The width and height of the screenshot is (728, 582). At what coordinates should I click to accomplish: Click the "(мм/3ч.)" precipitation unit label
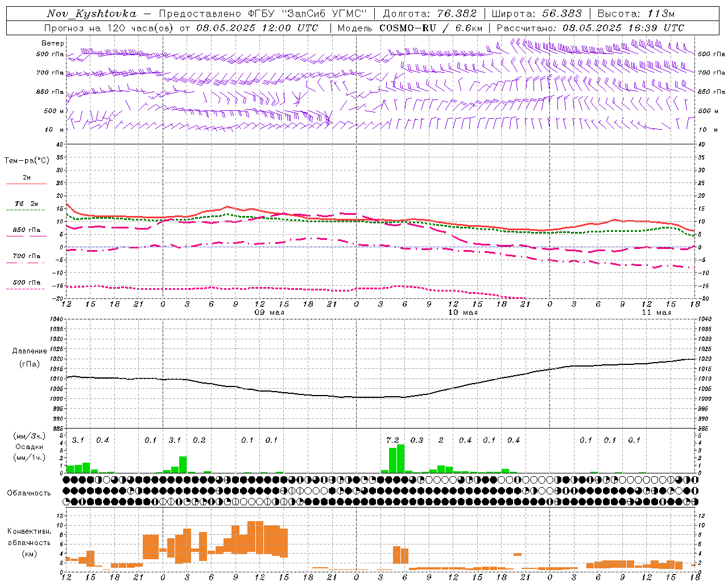(x=29, y=436)
